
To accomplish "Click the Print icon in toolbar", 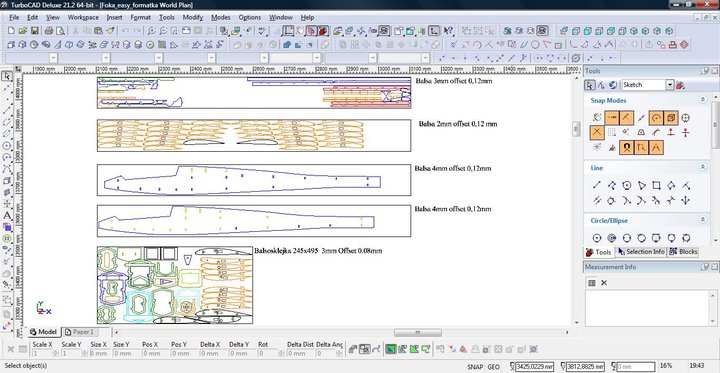I will [x=49, y=31].
